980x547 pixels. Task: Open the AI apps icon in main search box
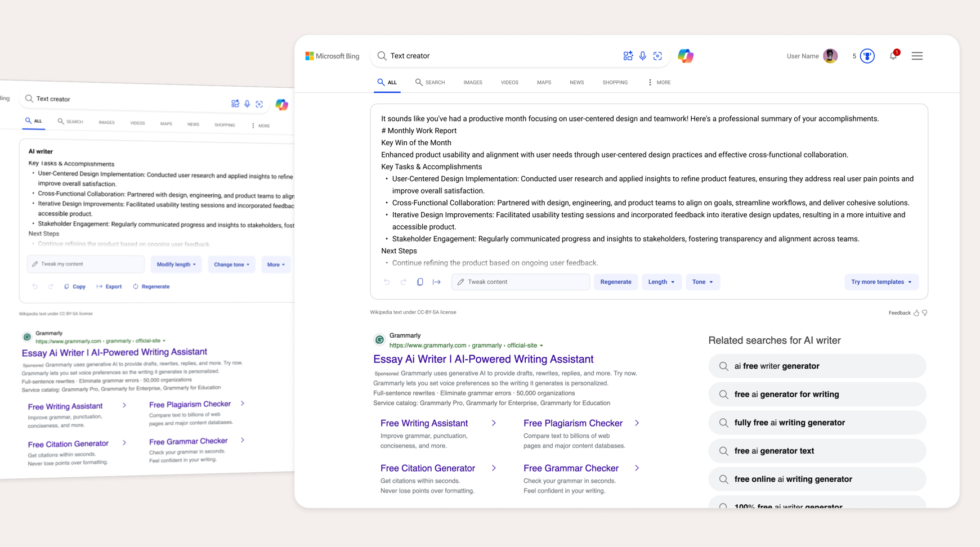click(628, 56)
